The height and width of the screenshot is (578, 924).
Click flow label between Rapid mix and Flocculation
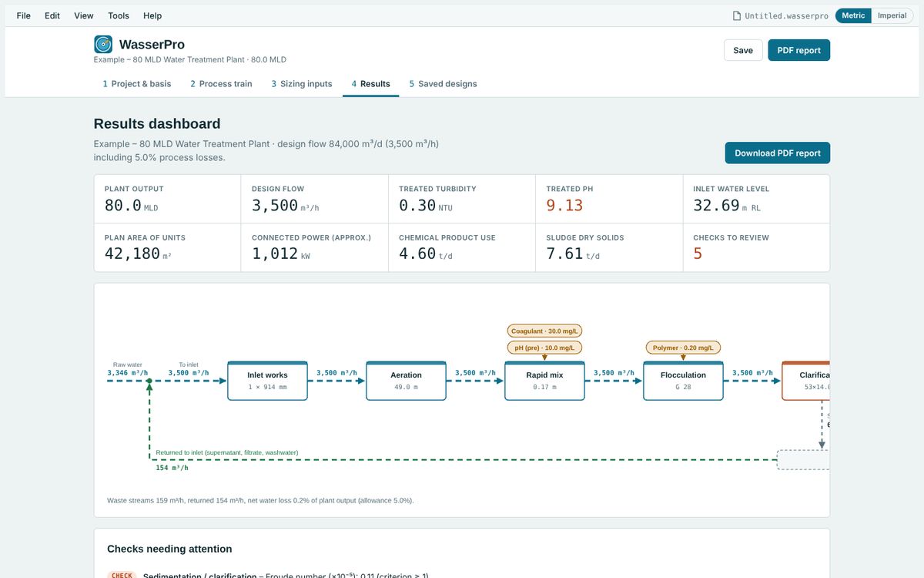pos(614,373)
